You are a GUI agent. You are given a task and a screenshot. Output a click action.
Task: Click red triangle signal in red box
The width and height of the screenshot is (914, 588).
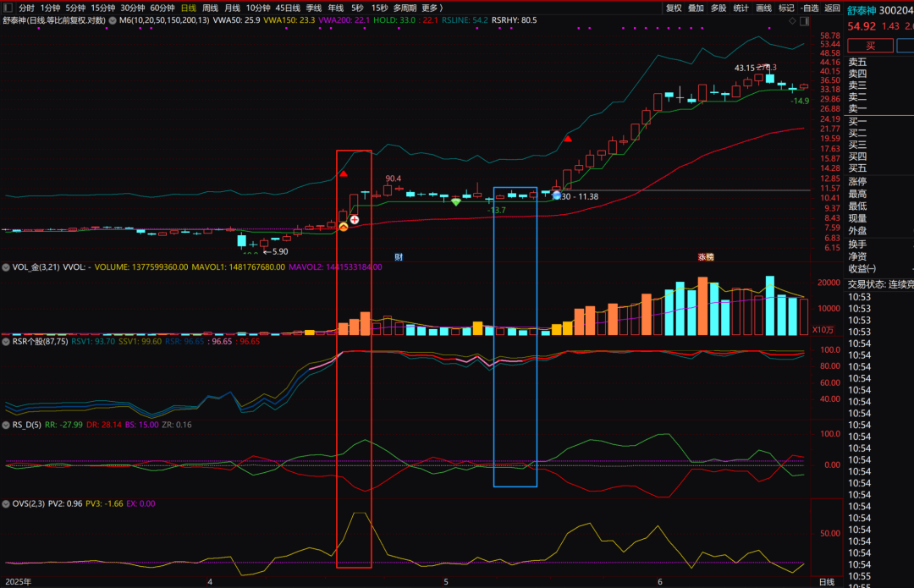[344, 173]
